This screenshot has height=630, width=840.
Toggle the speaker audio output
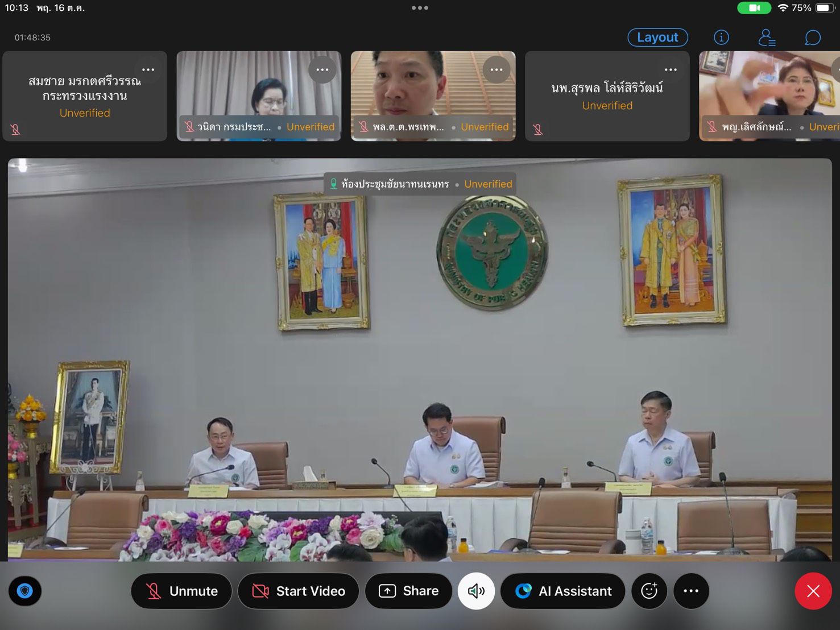click(476, 591)
